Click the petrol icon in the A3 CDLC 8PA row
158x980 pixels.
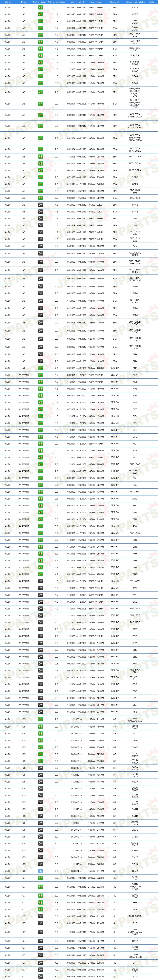[40, 177]
